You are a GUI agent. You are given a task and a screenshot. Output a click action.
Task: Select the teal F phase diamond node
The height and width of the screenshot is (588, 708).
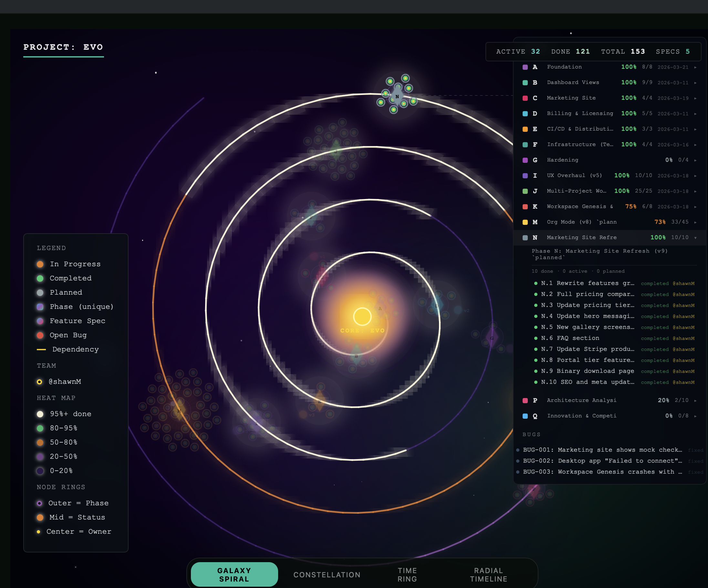tap(311, 217)
